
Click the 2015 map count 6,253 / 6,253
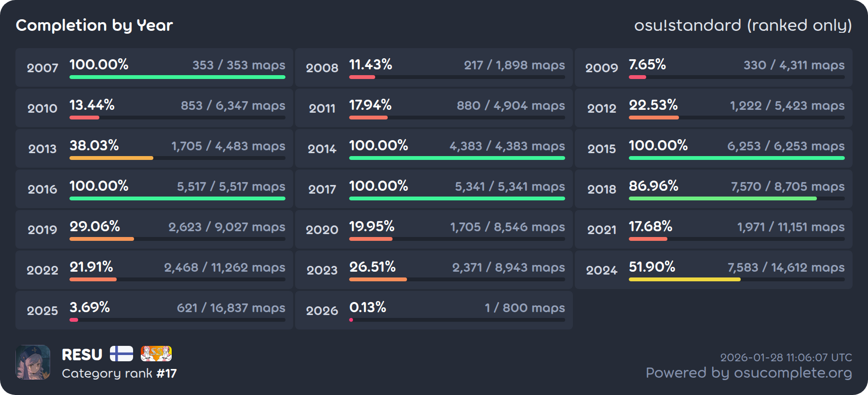[x=786, y=146]
